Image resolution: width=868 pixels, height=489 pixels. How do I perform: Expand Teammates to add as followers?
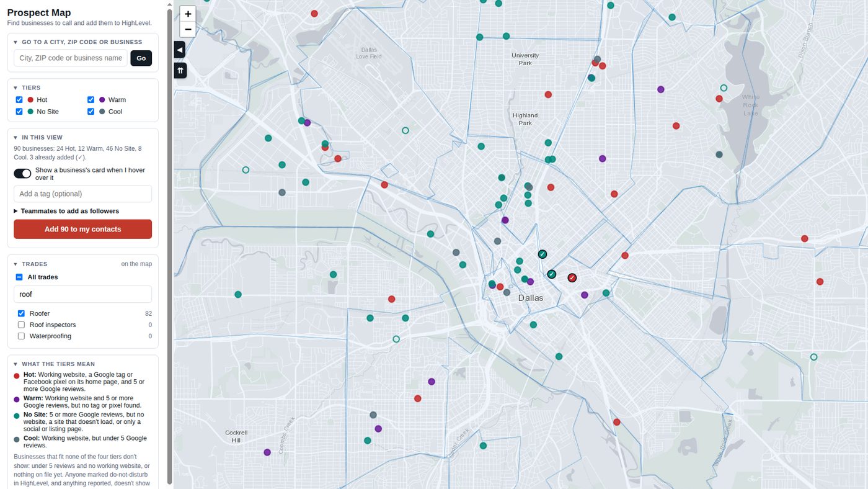coord(66,211)
